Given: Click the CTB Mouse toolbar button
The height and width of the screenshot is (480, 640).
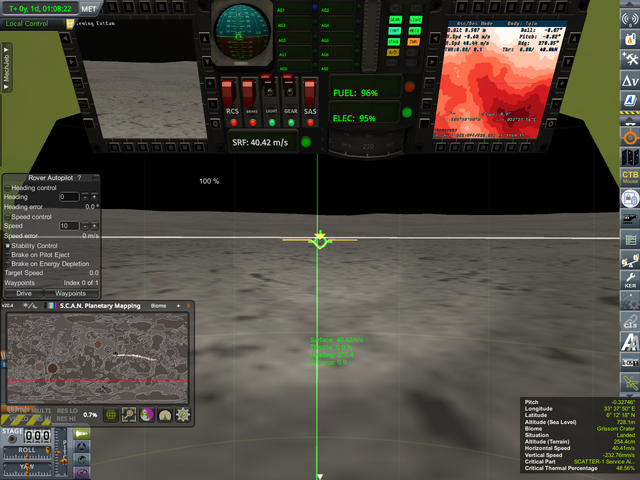Looking at the screenshot, I should point(630,178).
